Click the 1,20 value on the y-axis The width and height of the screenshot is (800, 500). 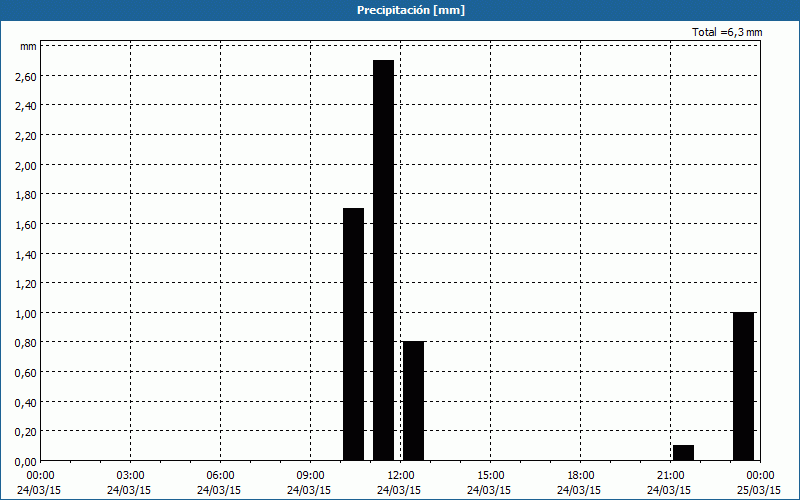coord(26,284)
